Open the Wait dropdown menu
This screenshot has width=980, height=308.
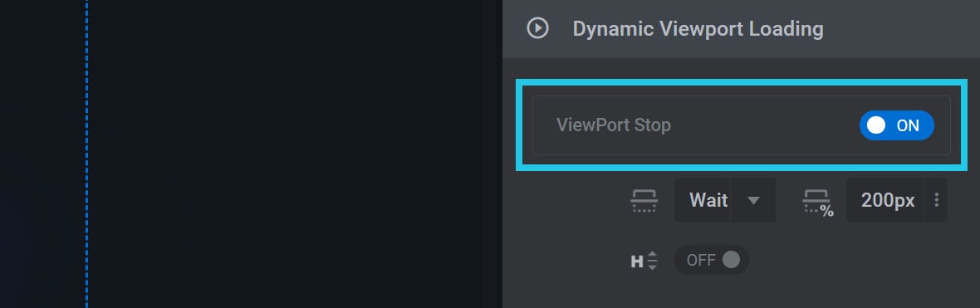(724, 200)
